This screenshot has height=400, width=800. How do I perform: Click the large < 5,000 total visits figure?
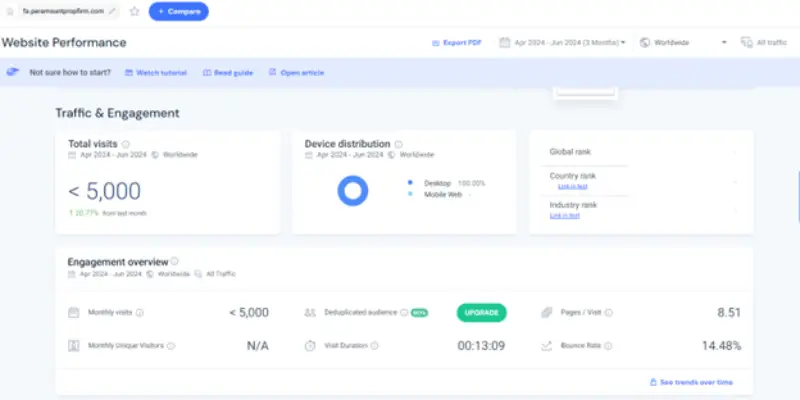[105, 191]
